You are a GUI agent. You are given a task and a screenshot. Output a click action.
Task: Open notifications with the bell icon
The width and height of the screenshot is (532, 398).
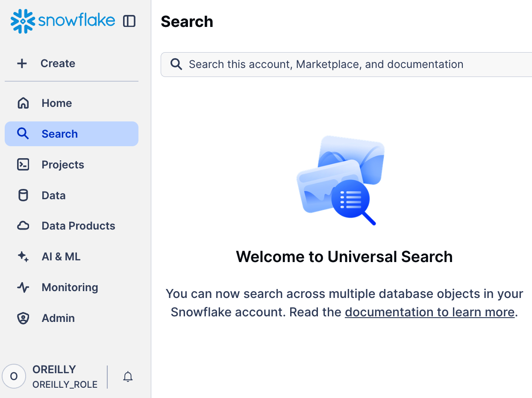pyautogui.click(x=128, y=377)
